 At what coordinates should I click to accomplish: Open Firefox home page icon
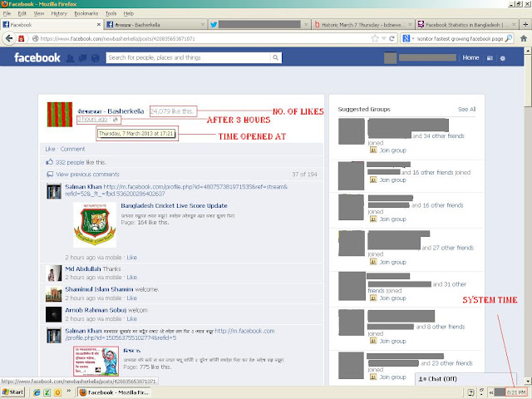(524, 38)
